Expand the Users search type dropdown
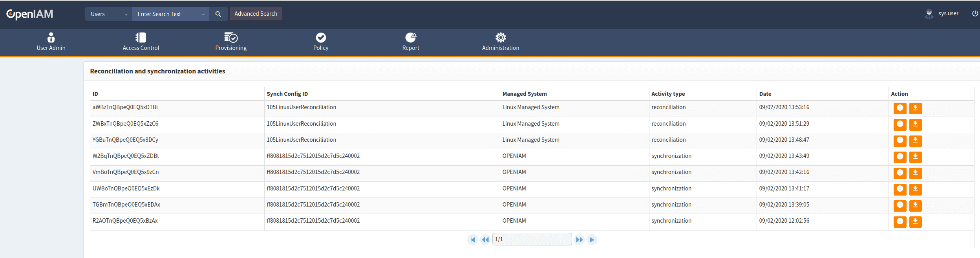Viewport: 980px width, 258px height. [109, 14]
